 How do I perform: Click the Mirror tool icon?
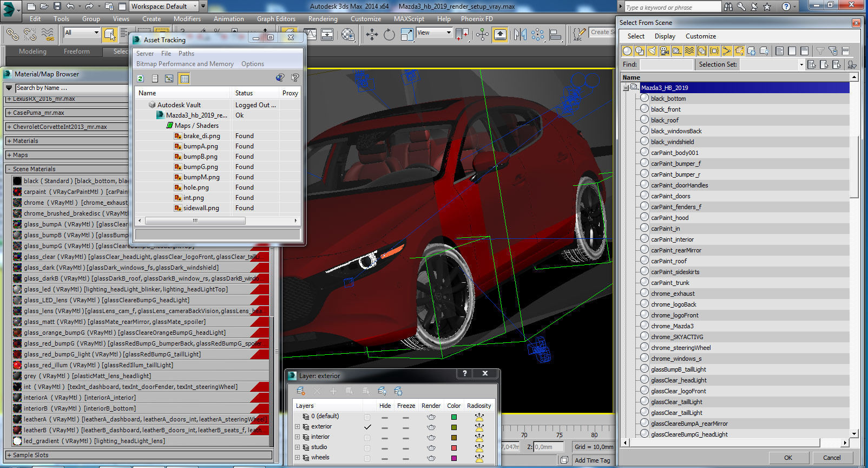tap(520, 35)
